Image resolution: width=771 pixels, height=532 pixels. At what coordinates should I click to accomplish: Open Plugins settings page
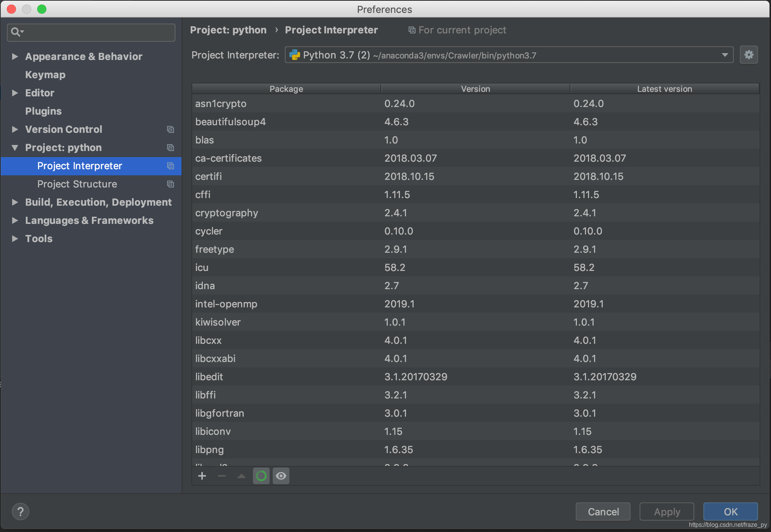tap(43, 111)
